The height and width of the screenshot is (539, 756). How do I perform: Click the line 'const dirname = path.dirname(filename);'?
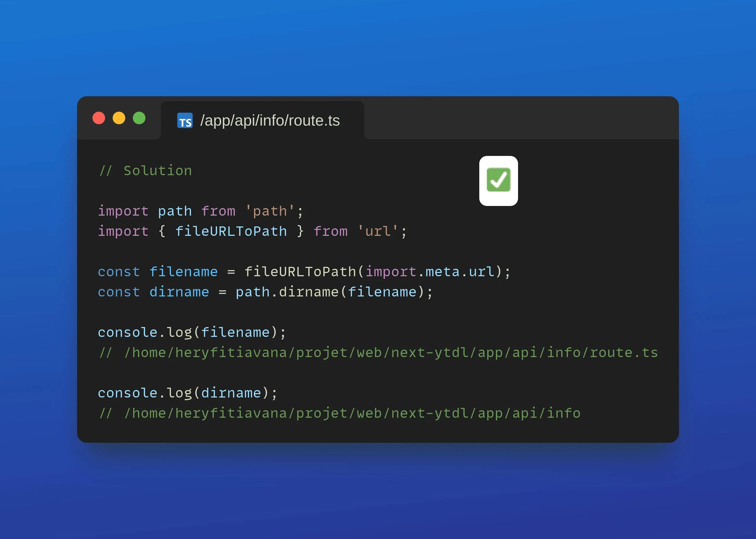(265, 292)
